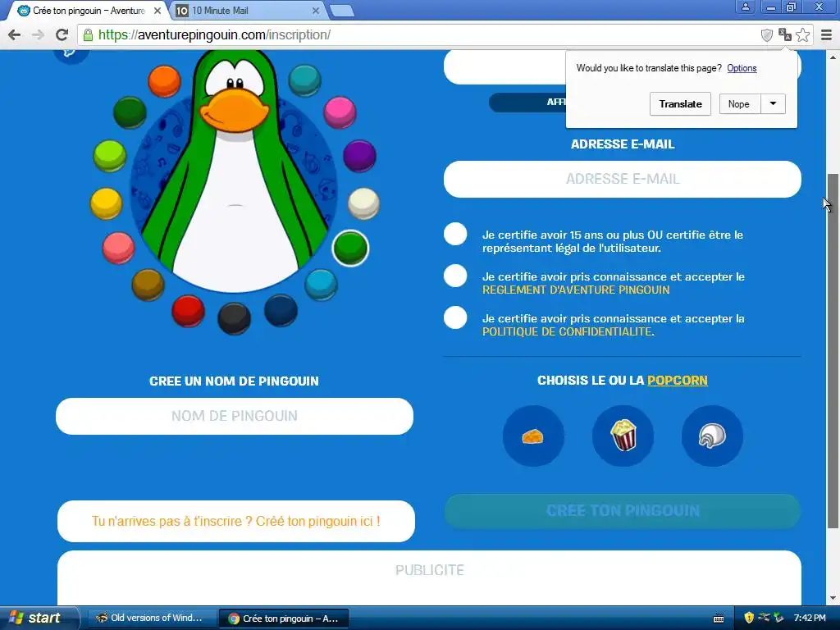Pick the orange penguin color
This screenshot has height=630, width=840.
pyautogui.click(x=164, y=81)
